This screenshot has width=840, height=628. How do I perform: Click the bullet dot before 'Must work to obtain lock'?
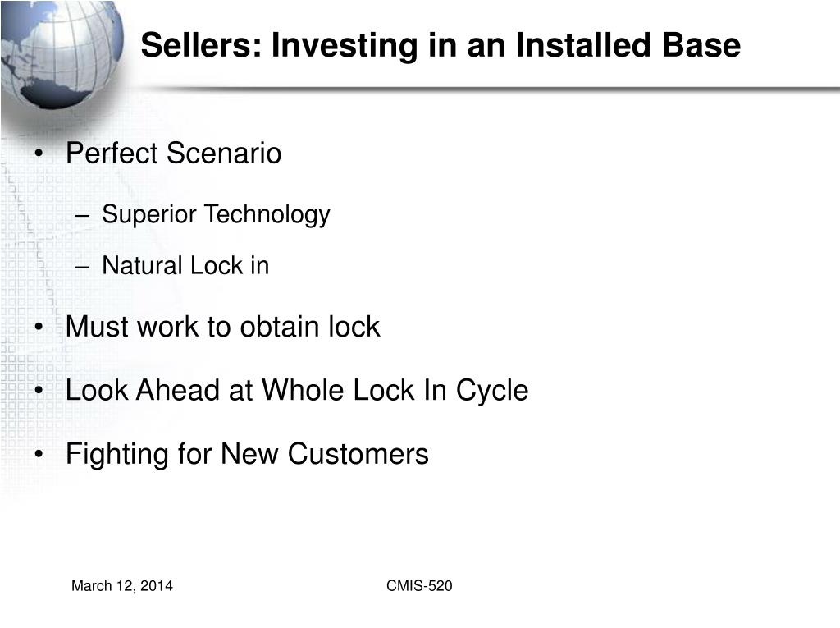pos(39,328)
